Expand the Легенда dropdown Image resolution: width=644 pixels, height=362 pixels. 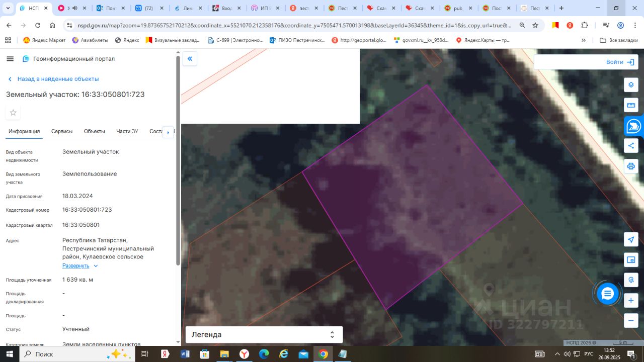point(332,335)
